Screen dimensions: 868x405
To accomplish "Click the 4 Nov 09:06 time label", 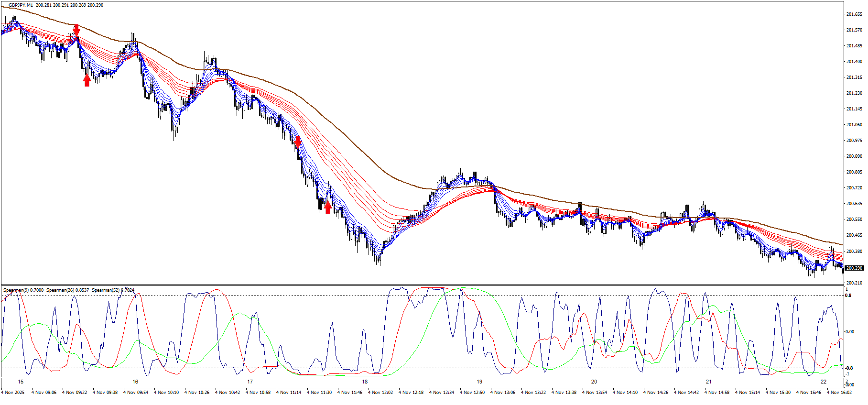I will (44, 393).
